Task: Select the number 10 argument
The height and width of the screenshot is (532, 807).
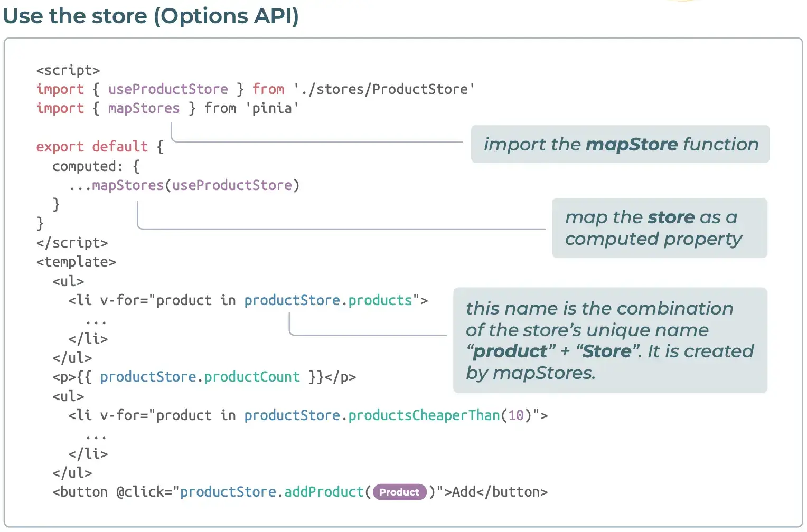Action: coord(516,415)
